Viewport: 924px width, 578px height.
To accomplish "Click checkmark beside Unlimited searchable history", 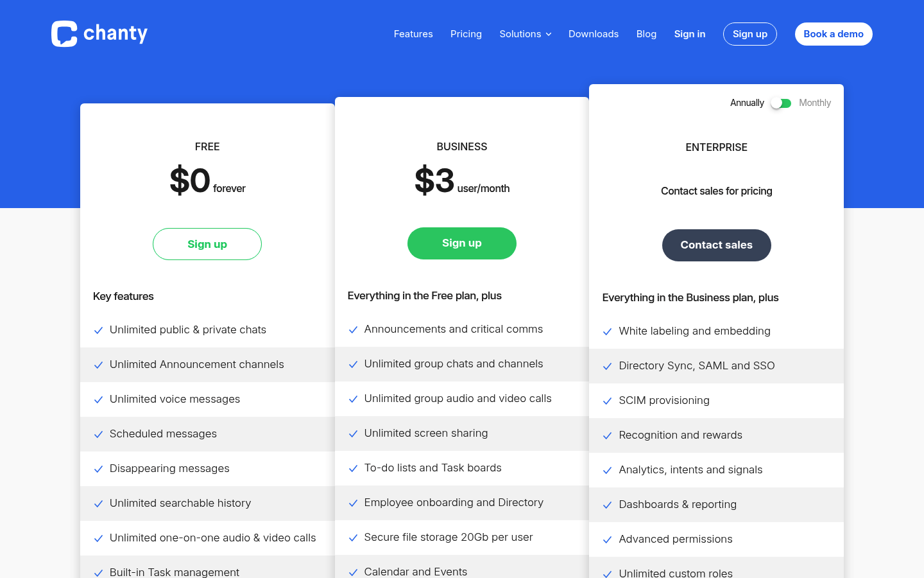I will click(99, 504).
